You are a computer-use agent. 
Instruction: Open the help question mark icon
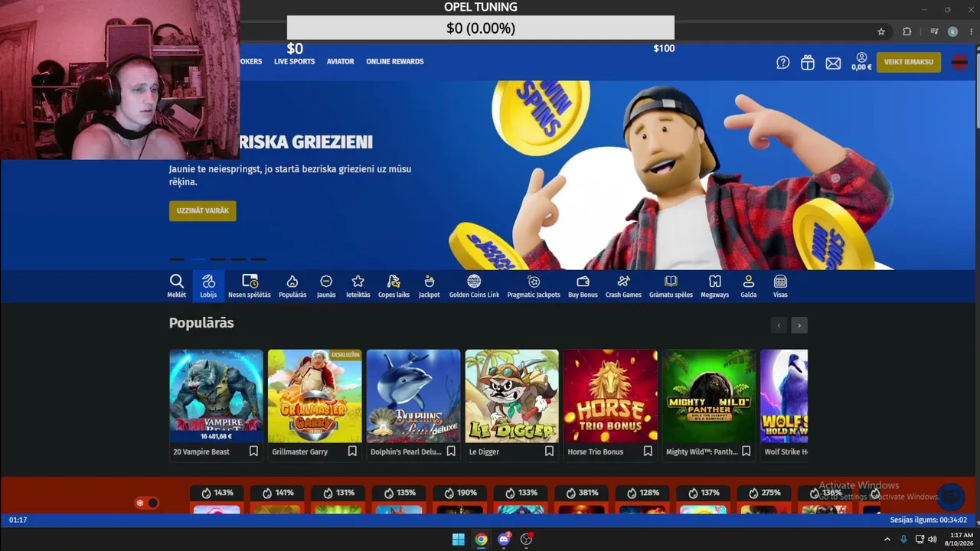[x=782, y=63]
